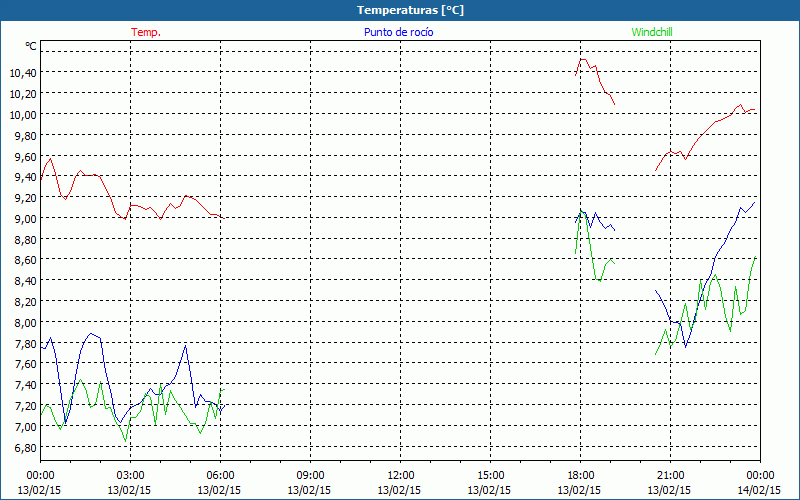
Task: Click the 12:00 time axis label
Action: (401, 476)
